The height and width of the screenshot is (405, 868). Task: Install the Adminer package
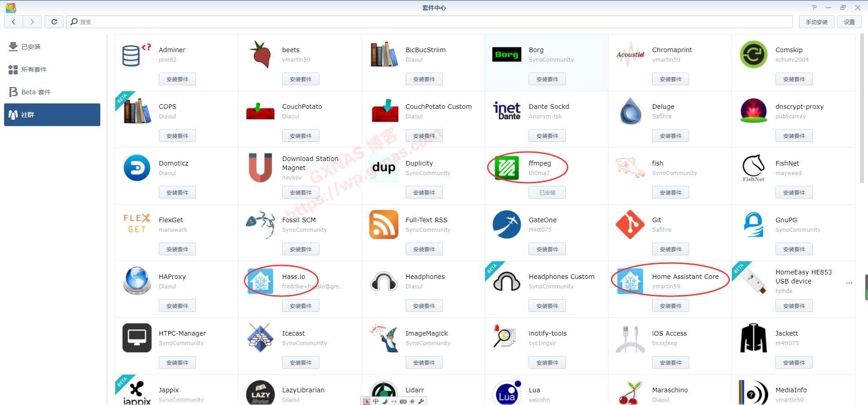click(177, 79)
